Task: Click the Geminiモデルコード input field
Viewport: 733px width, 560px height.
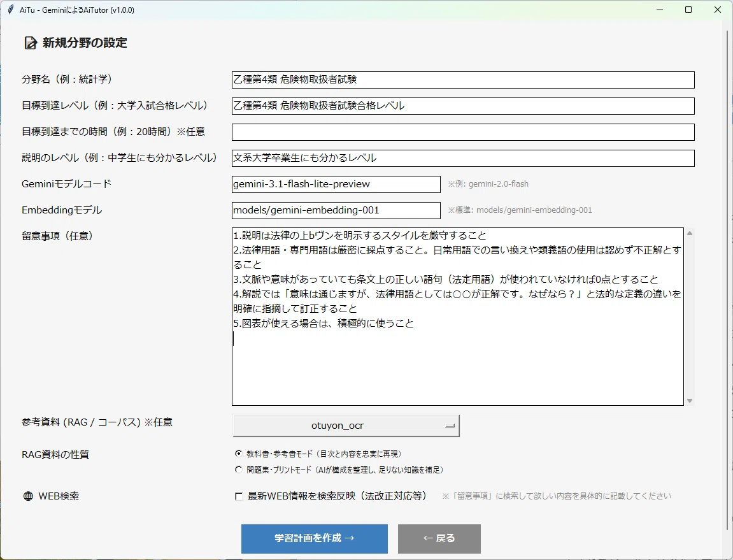Action: click(336, 184)
